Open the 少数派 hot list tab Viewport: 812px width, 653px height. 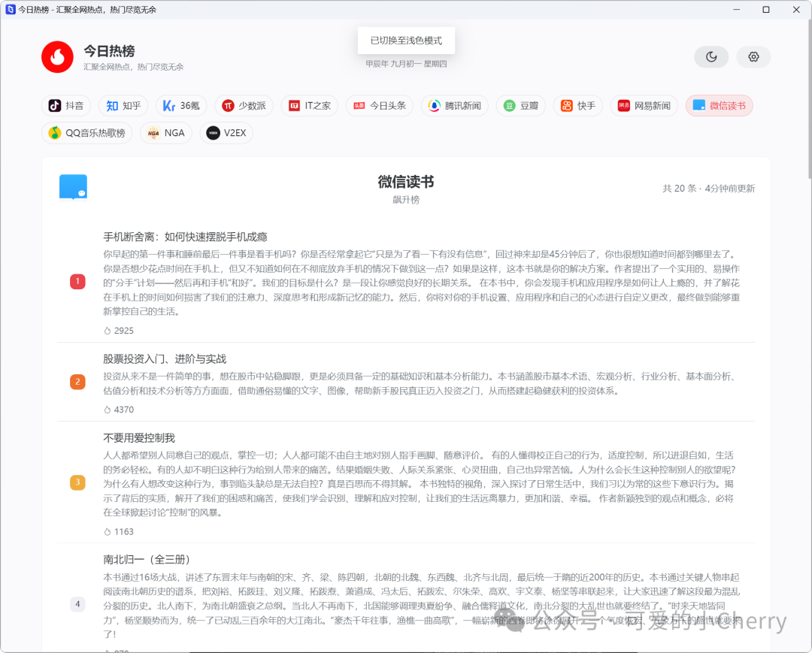[x=244, y=105]
